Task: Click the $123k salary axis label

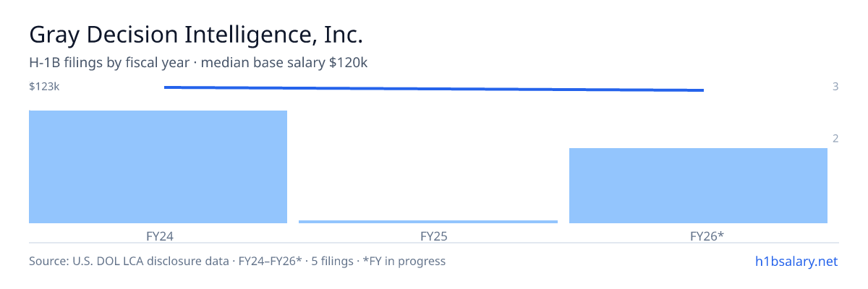Action: (x=44, y=87)
